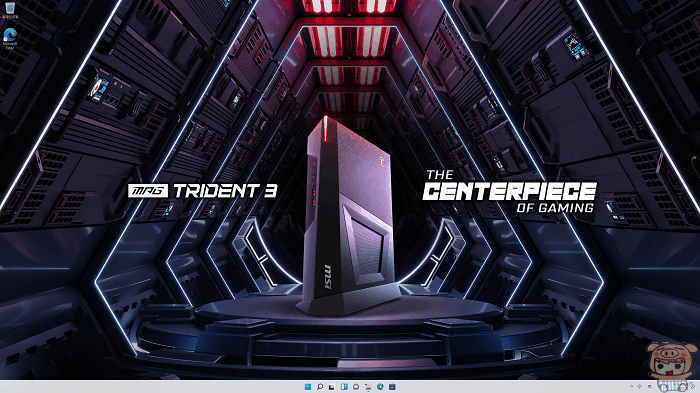Click the Microsoft Edge shortcut label text
Screen dimensions: 700x393
[10, 46]
